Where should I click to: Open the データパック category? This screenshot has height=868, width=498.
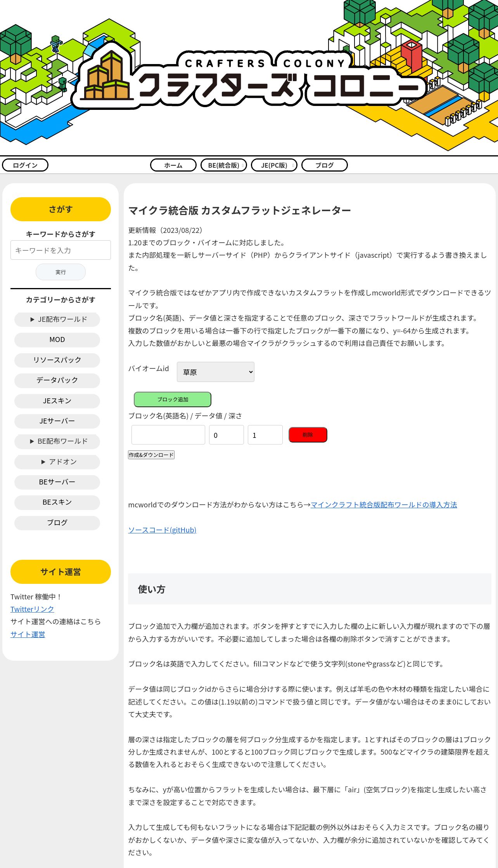coord(57,380)
